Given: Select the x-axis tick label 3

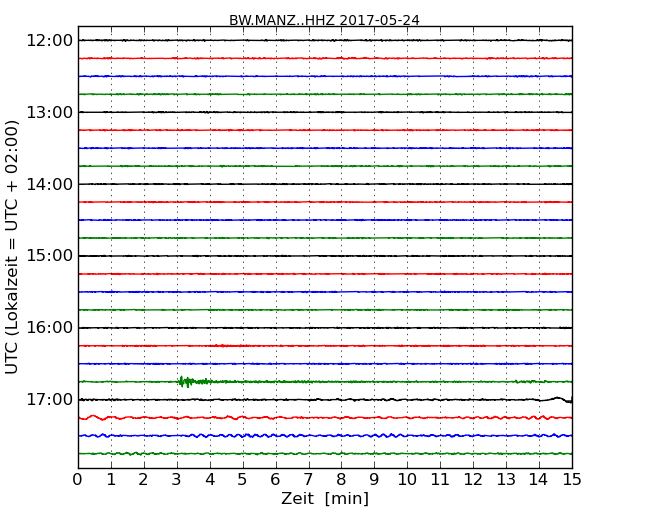Looking at the screenshot, I should pos(177,479).
